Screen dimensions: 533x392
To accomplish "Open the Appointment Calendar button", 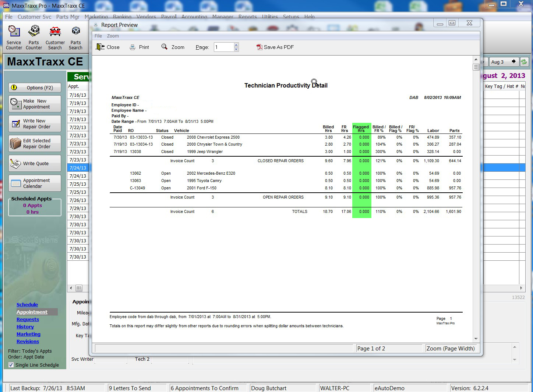I will pyautogui.click(x=35, y=183).
